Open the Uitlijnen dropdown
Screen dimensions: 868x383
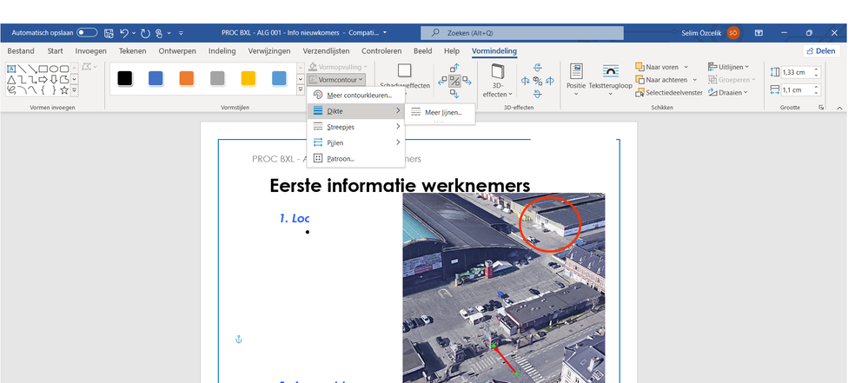[728, 67]
